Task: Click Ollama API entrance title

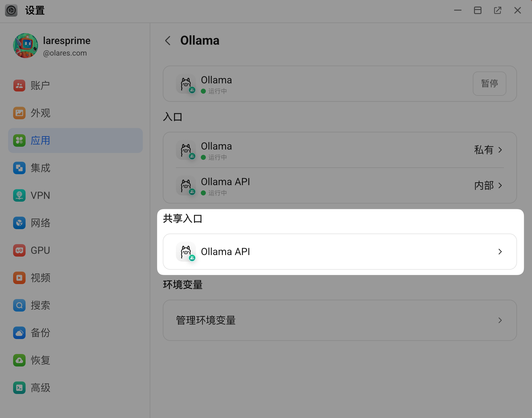Action: (x=225, y=182)
